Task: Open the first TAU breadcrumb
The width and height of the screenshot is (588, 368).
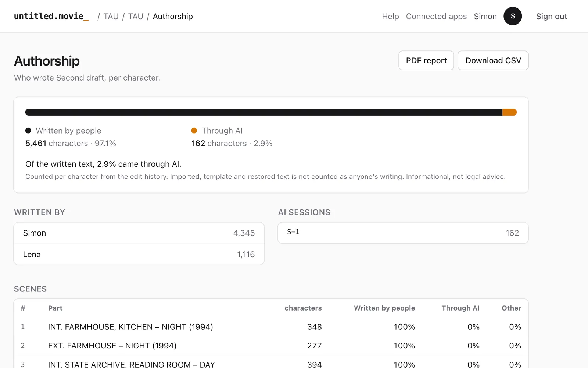Action: 111,16
